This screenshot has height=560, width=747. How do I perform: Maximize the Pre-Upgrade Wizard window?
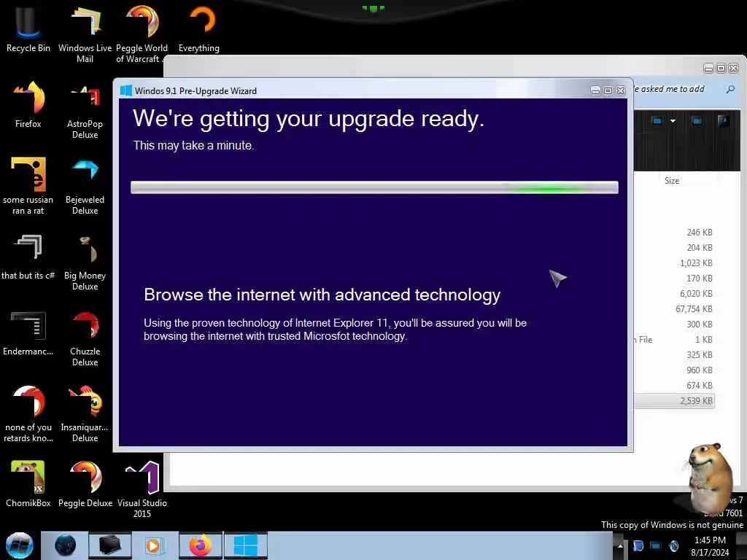pos(608,90)
